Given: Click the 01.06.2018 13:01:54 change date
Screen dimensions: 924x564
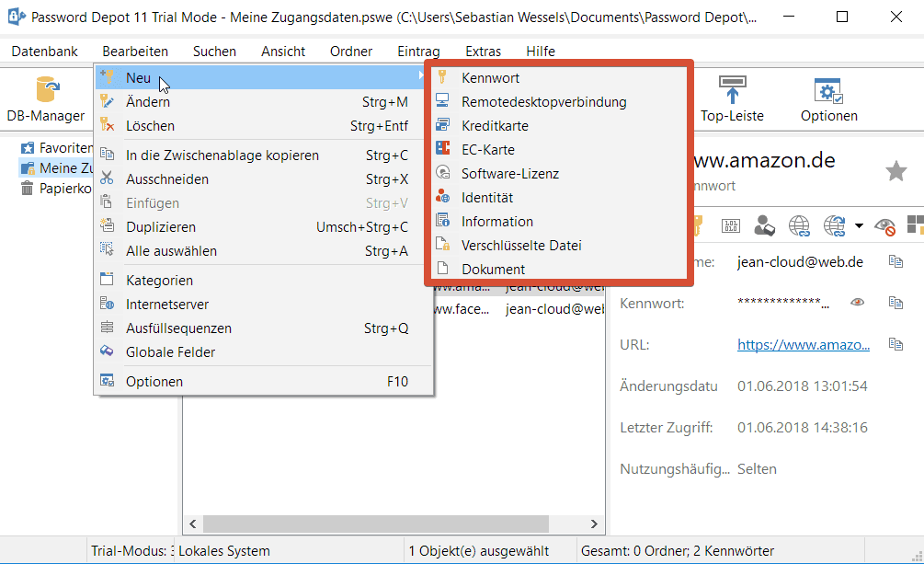Looking at the screenshot, I should (x=802, y=386).
